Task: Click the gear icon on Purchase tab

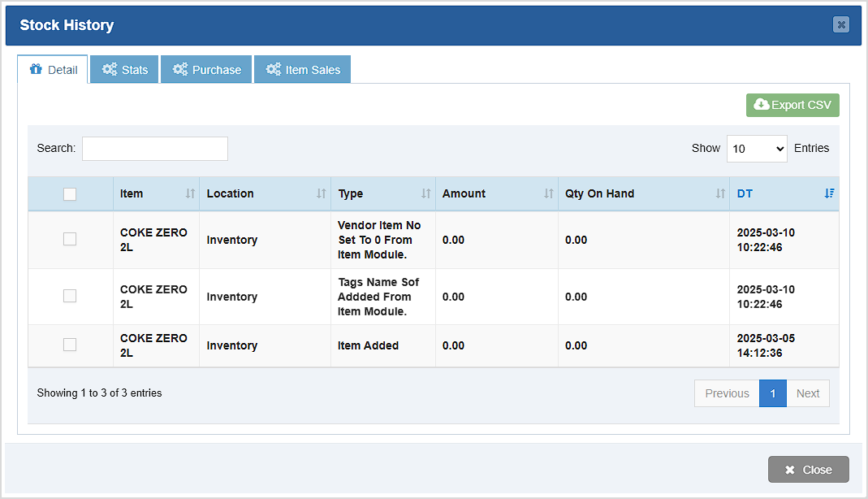Action: click(180, 69)
